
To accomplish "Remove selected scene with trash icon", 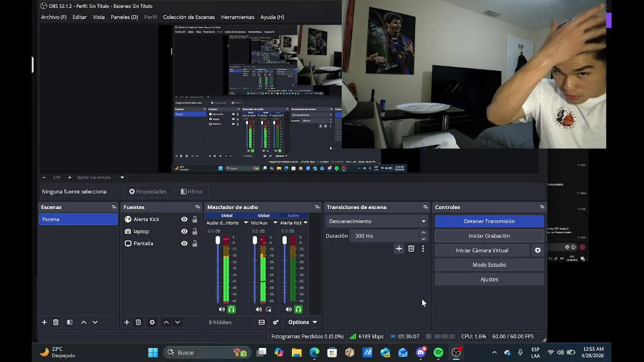I will (56, 322).
